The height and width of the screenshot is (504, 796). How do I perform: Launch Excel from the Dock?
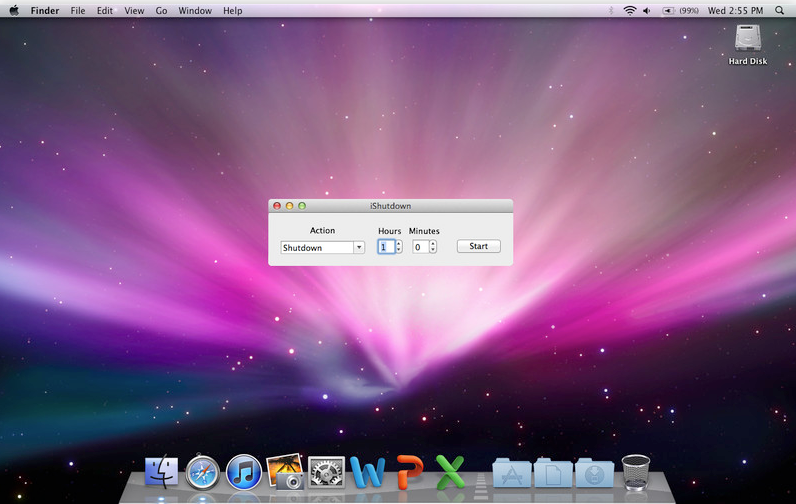click(450, 473)
